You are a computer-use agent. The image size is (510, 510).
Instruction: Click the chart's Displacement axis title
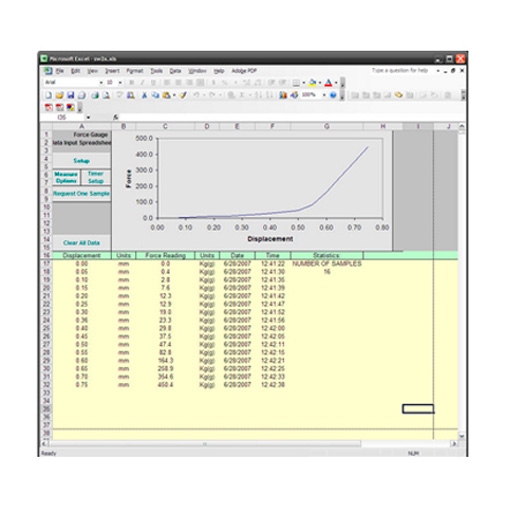[270, 239]
